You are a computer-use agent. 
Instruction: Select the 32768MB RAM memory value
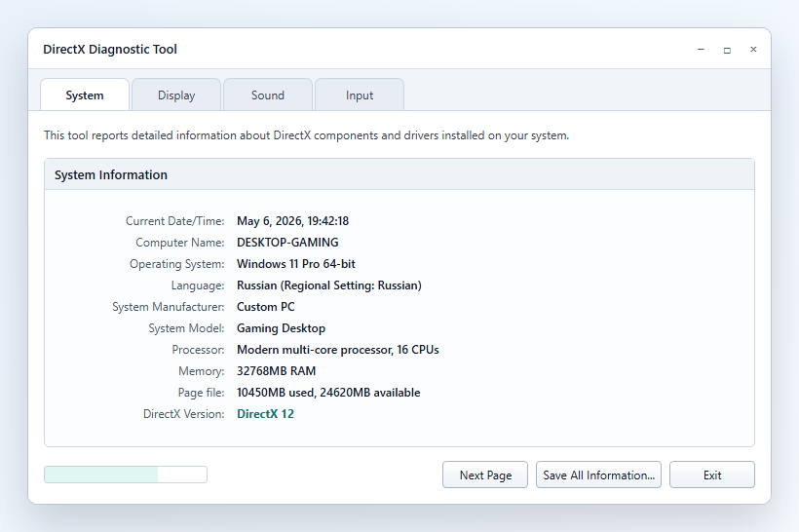tap(276, 371)
